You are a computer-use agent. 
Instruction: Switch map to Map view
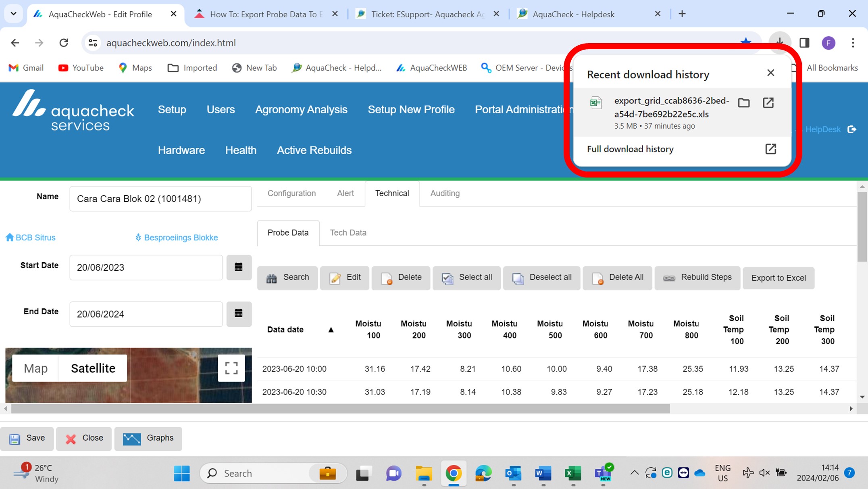click(x=35, y=368)
